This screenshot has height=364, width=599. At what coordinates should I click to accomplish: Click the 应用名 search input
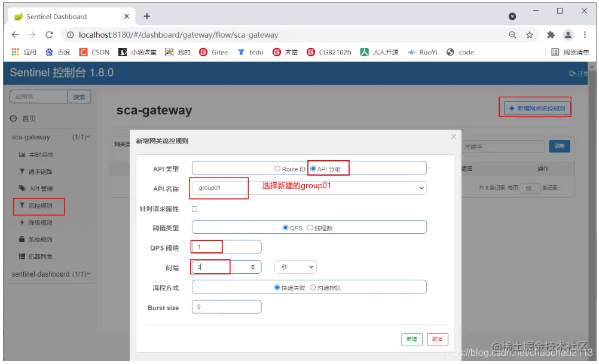39,97
